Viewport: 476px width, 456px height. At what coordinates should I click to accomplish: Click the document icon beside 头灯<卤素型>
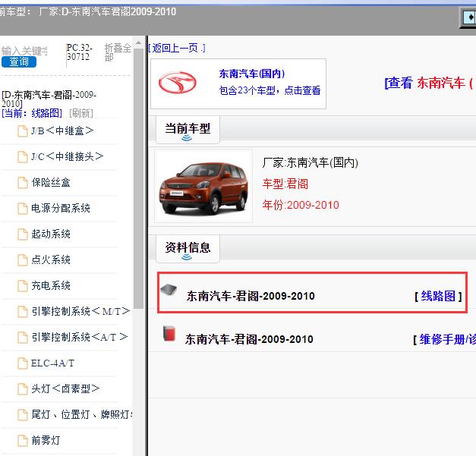click(23, 389)
